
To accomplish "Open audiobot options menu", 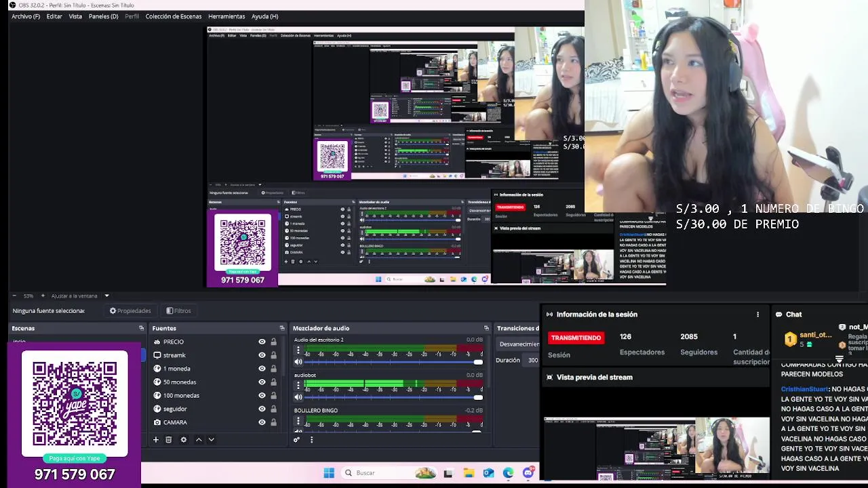I will tap(298, 386).
